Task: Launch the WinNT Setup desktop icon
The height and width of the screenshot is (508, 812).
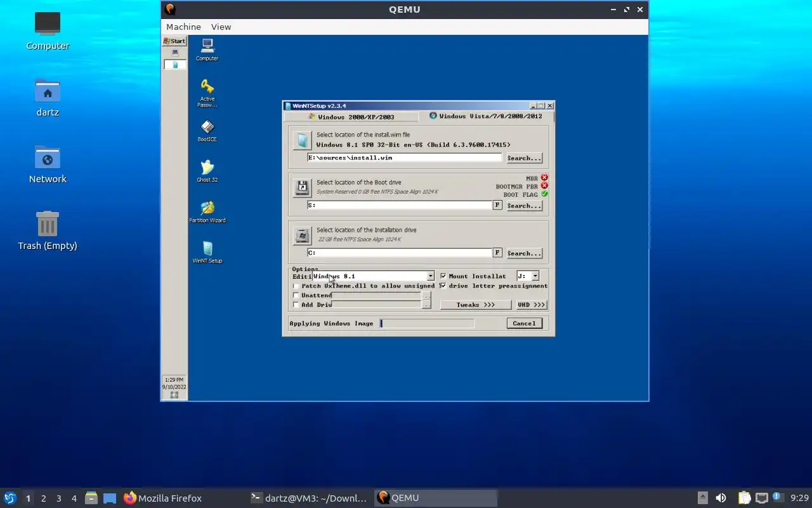Action: (x=207, y=252)
